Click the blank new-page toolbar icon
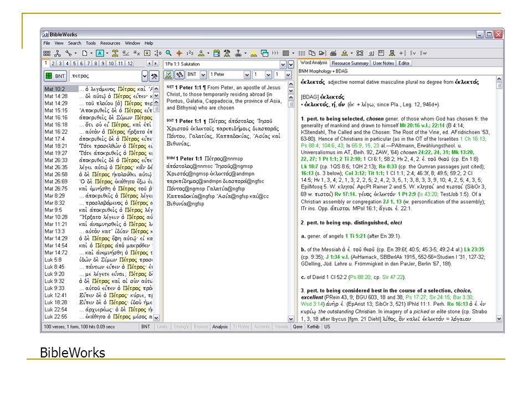 tap(85, 53)
